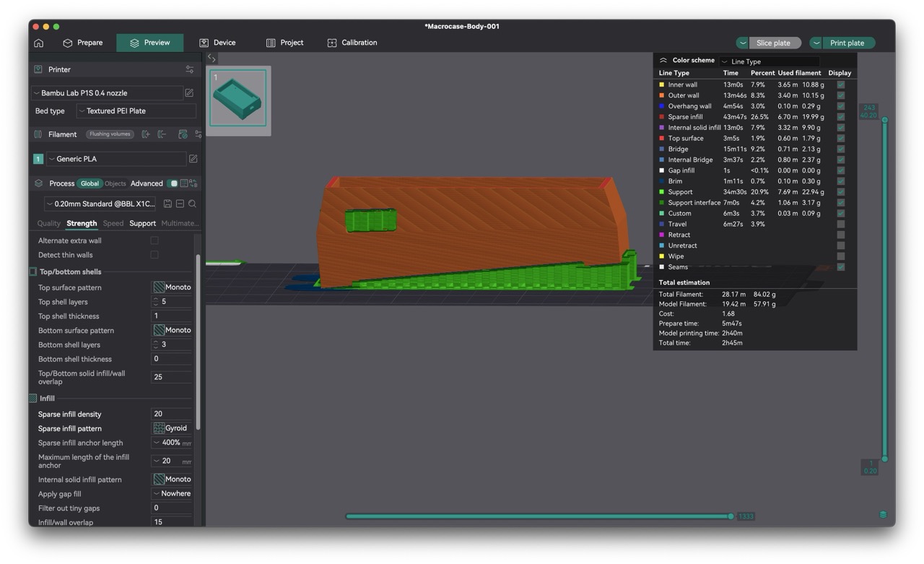Hide Sparse infill lines in display
The height and width of the screenshot is (564, 924).
coord(841,117)
